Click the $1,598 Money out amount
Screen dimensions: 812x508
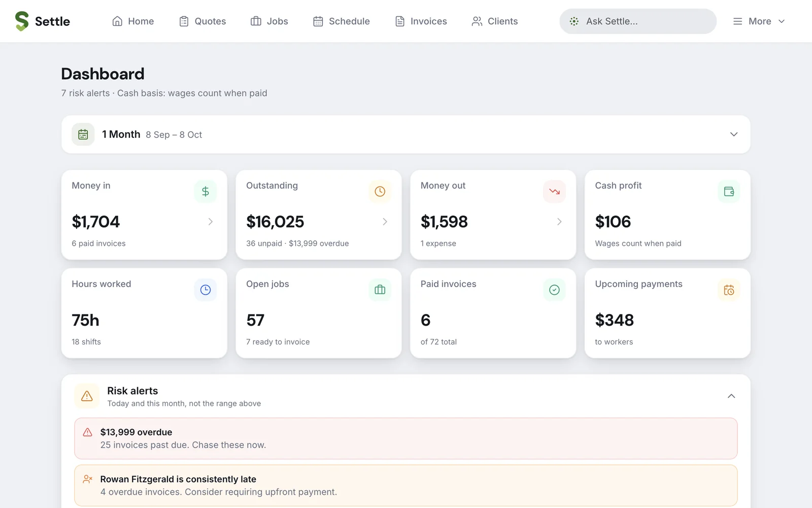coord(444,221)
